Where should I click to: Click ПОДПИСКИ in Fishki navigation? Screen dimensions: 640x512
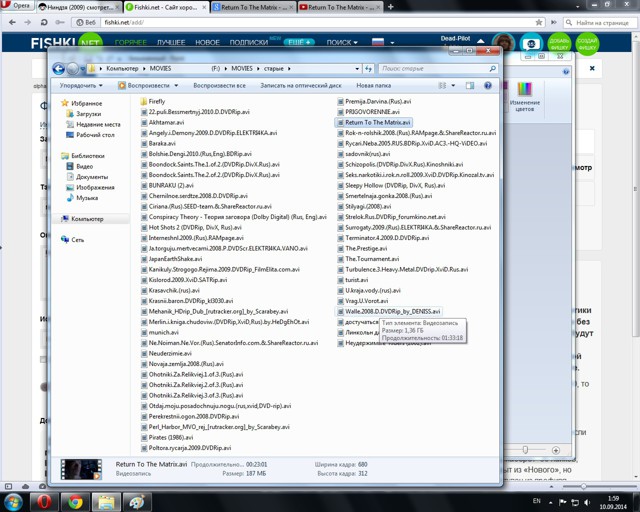249,42
